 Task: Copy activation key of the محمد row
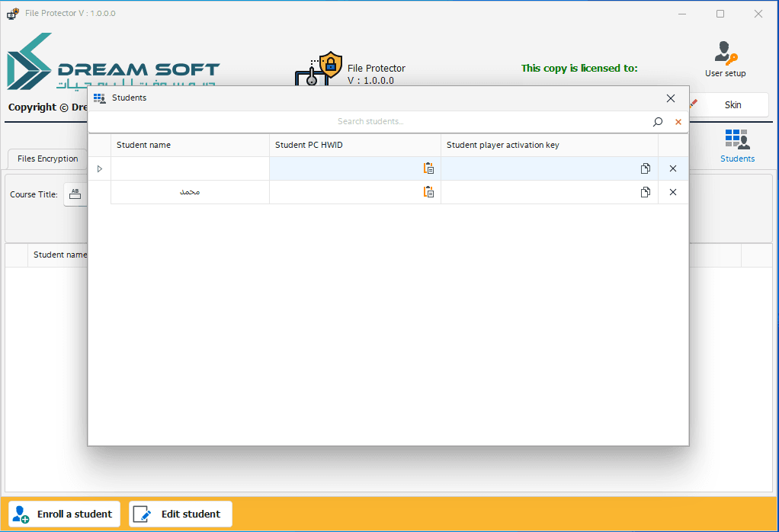[x=645, y=192]
